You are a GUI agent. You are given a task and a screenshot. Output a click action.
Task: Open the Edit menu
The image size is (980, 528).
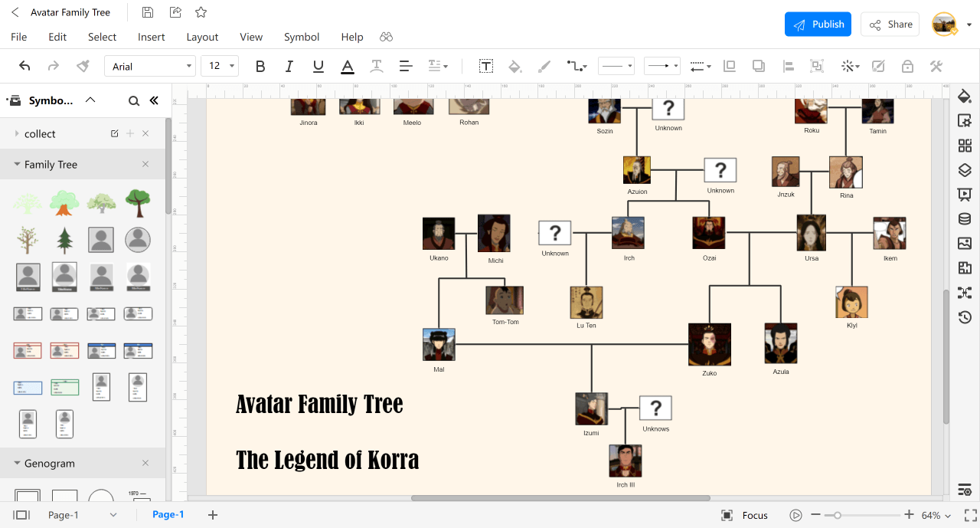click(x=57, y=37)
